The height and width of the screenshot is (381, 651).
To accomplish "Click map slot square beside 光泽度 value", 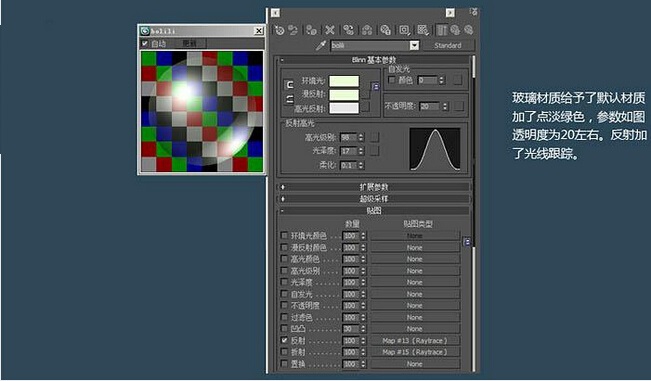I will [x=374, y=151].
